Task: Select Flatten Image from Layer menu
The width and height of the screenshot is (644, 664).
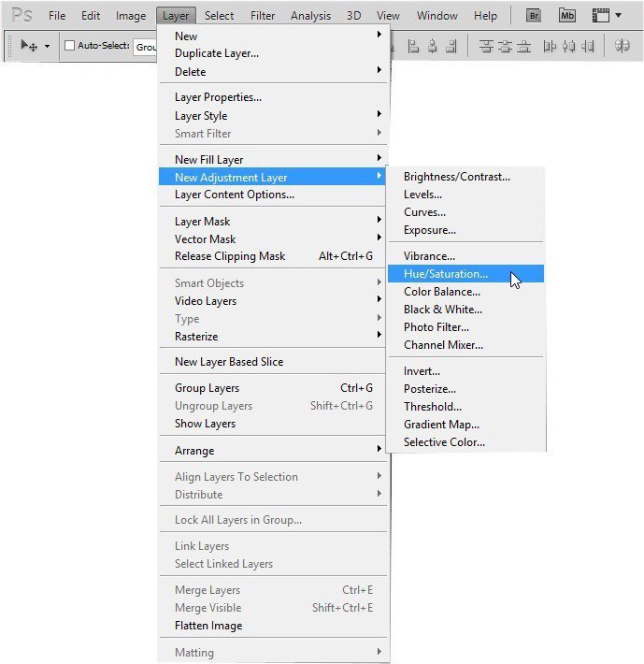Action: click(x=273, y=626)
